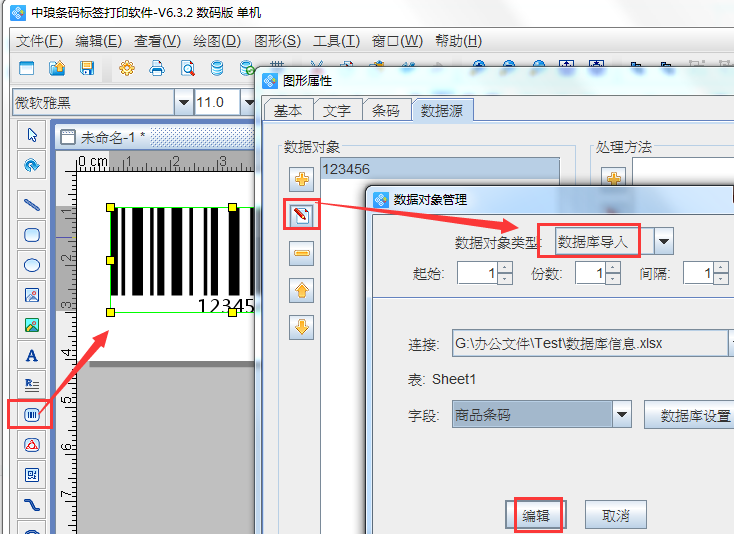
Task: Click the 编辑 button in dialog
Action: tap(535, 515)
